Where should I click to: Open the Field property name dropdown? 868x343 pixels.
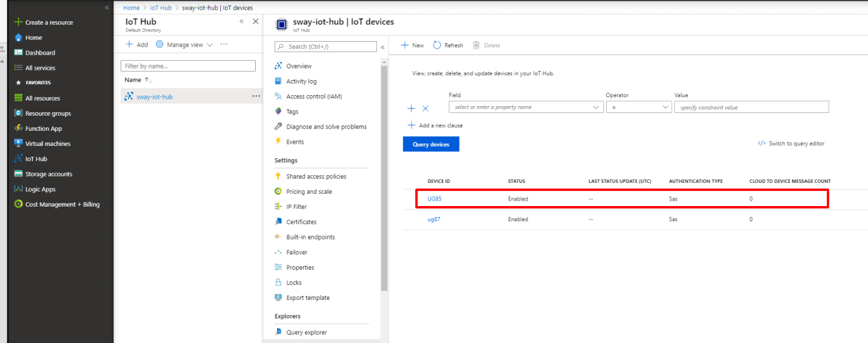tap(525, 107)
